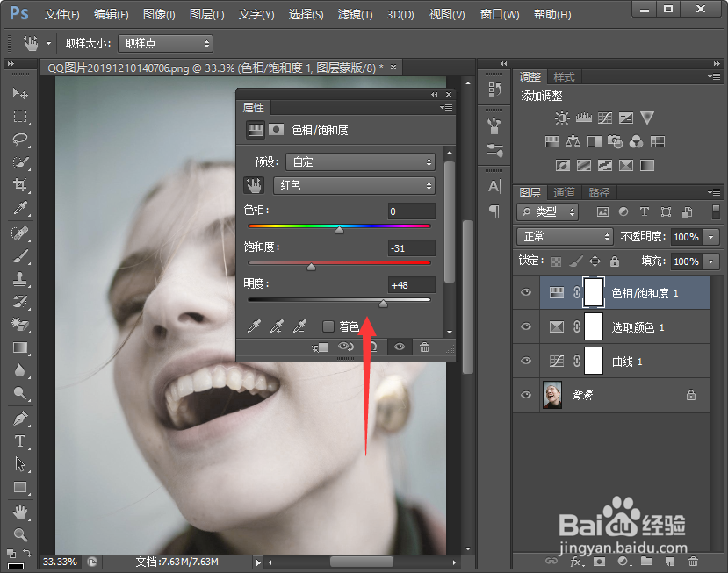Add a Brightness/Contrast adjustment
728x573 pixels.
(562, 118)
